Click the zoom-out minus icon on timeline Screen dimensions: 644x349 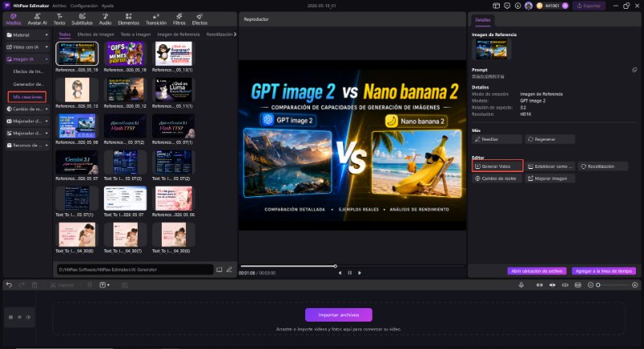coord(591,285)
